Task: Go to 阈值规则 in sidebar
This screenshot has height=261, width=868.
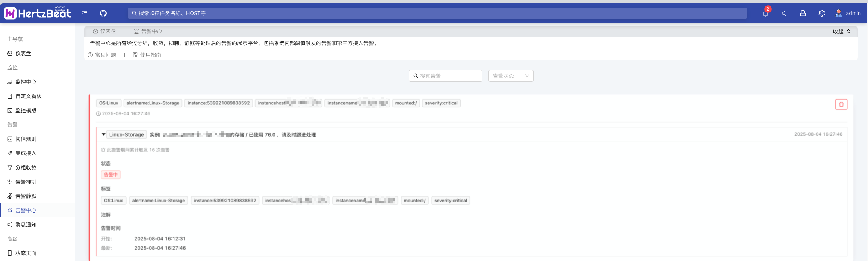Action: click(26, 139)
